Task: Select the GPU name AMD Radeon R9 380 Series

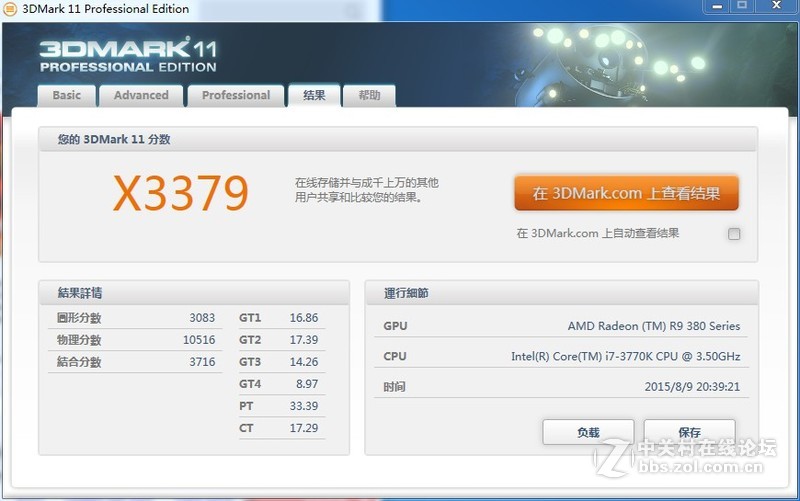Action: 654,326
